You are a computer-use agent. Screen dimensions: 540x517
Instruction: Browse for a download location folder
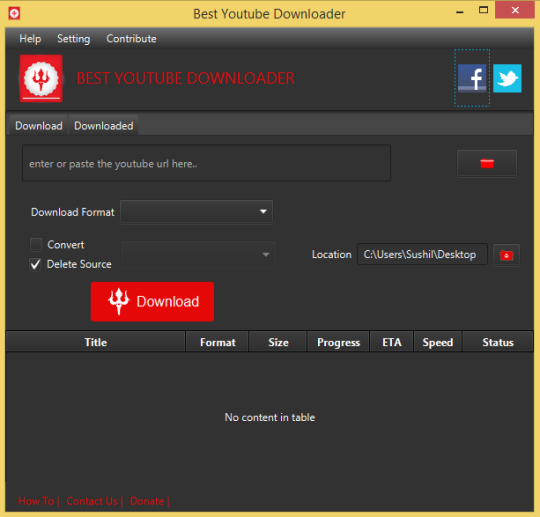point(506,255)
